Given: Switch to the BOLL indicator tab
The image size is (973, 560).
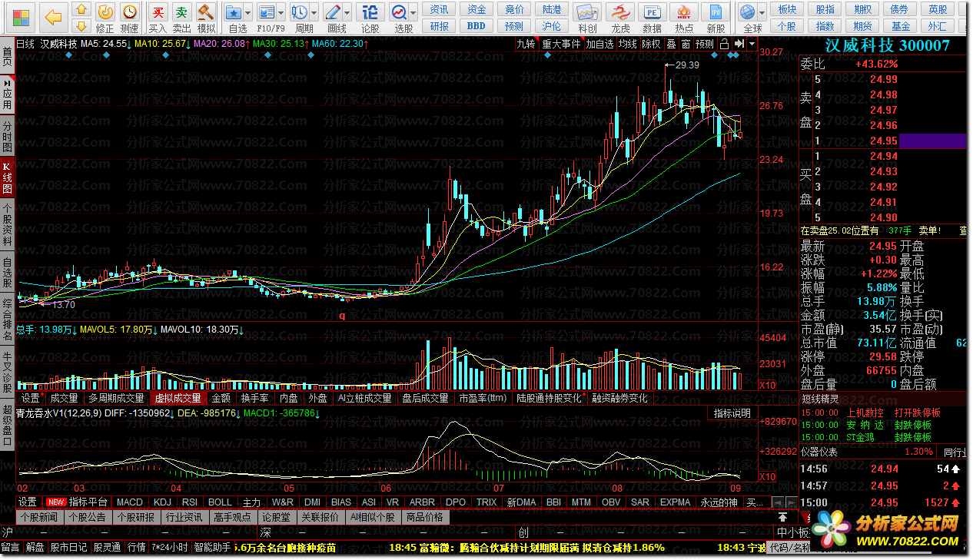Looking at the screenshot, I should pos(220,502).
